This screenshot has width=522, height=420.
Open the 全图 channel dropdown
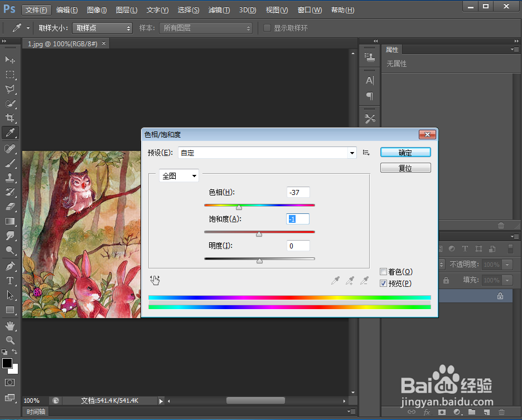[x=179, y=175]
